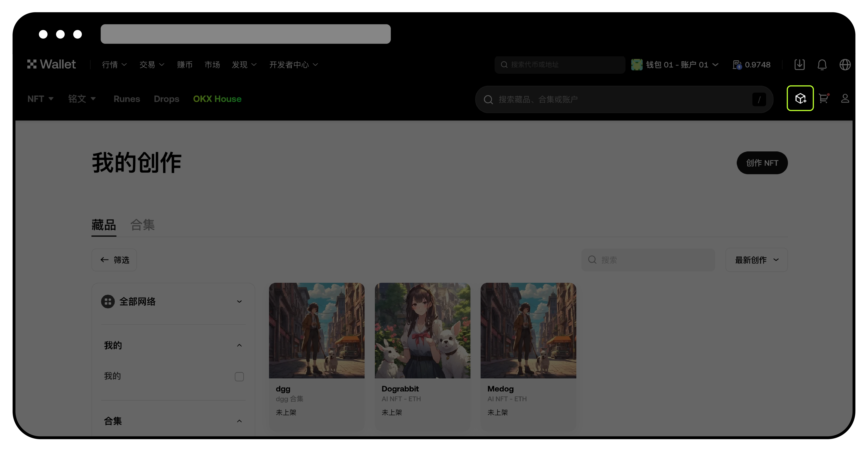Click the Medog title text

500,389
